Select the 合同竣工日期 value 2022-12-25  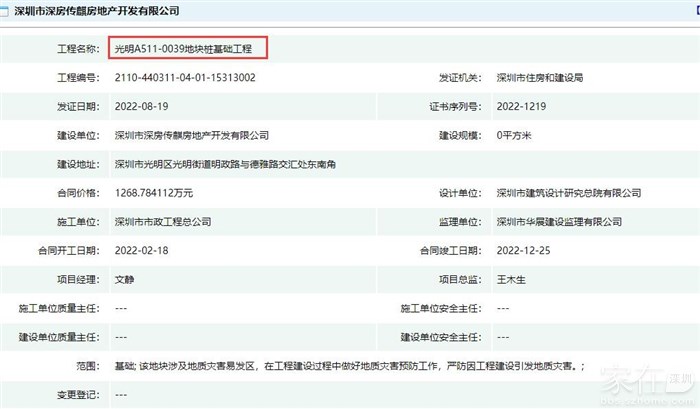[x=522, y=251]
